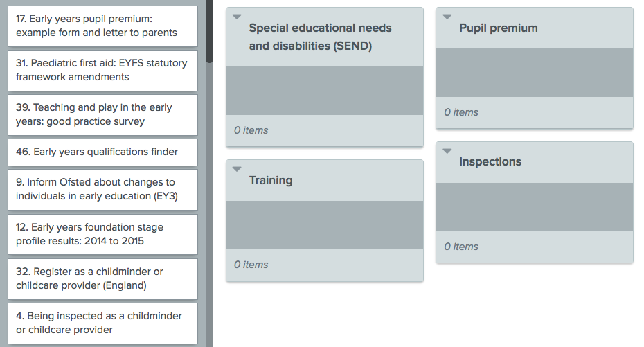This screenshot has height=347, width=644.
Task: Click the empty drop area in Training
Action: click(325, 225)
